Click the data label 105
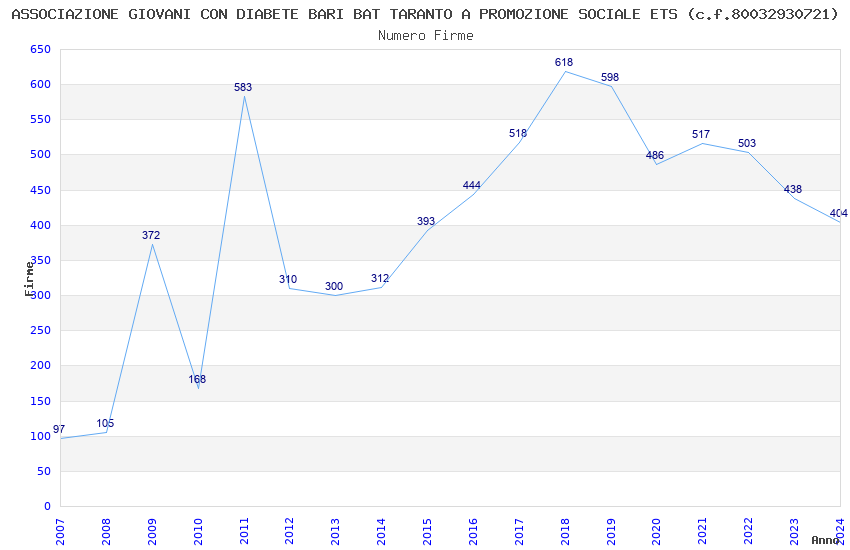This screenshot has height=550, width=850. (x=105, y=423)
